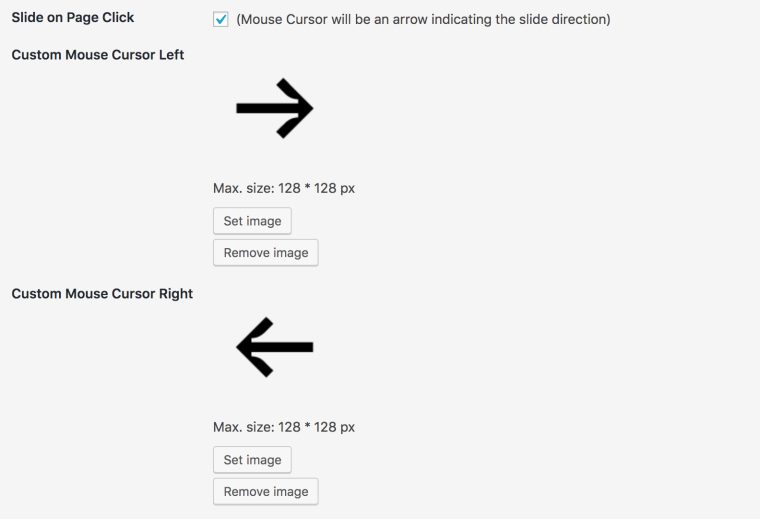Click the 'Custom Mouse Cursor Left' label
The width and height of the screenshot is (760, 519).
(x=97, y=55)
